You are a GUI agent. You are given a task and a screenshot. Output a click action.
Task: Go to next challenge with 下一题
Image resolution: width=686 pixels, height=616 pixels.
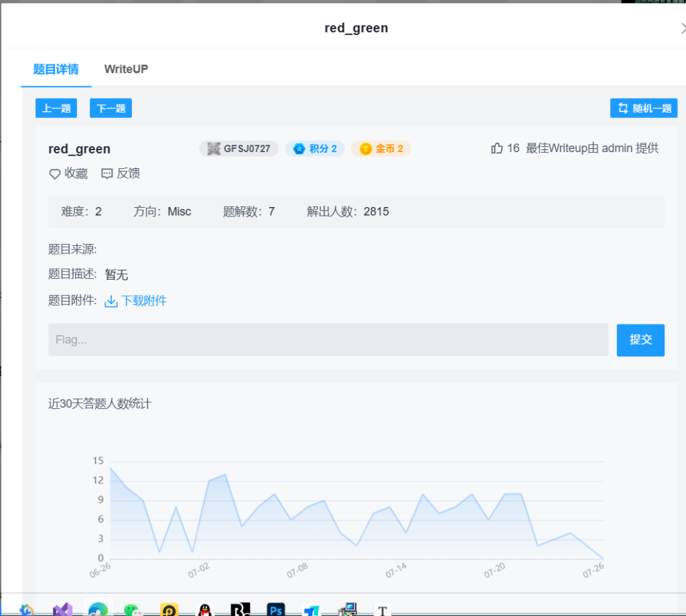coord(111,108)
